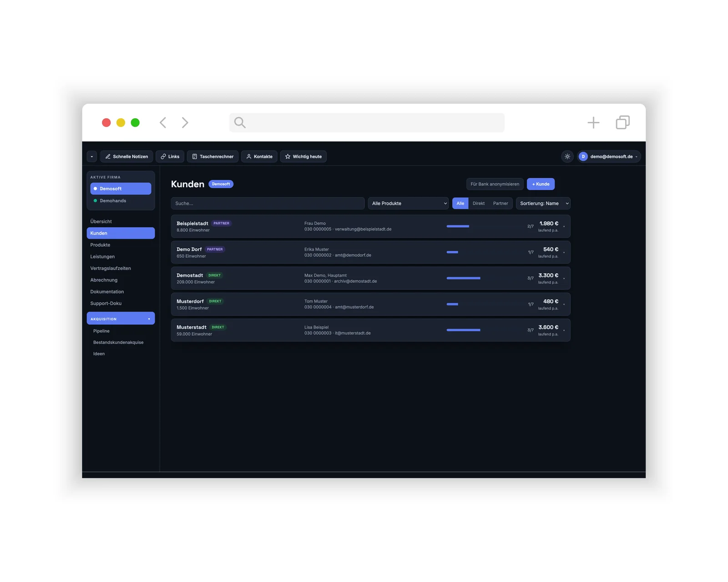Select the Alle filter toggle

tap(460, 203)
